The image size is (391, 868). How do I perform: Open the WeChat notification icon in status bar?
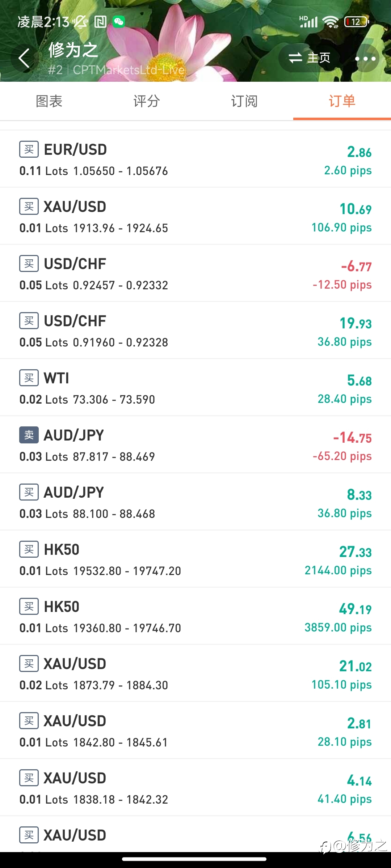(x=119, y=22)
